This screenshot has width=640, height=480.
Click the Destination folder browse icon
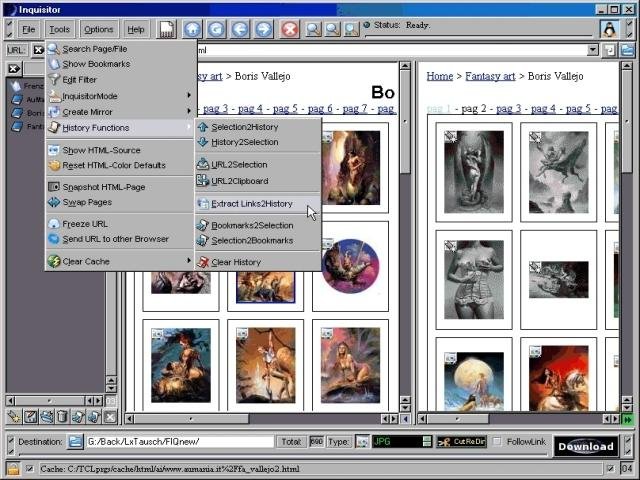point(75,442)
